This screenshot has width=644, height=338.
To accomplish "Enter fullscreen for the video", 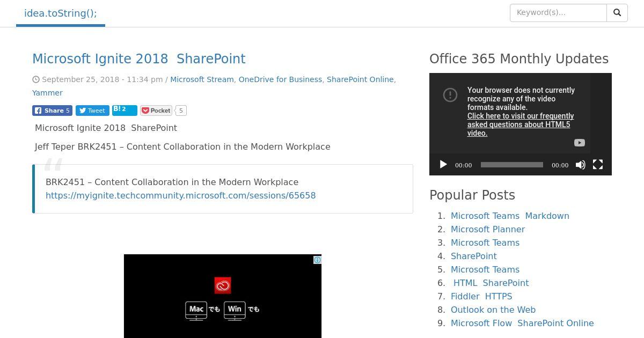I will coord(598,165).
